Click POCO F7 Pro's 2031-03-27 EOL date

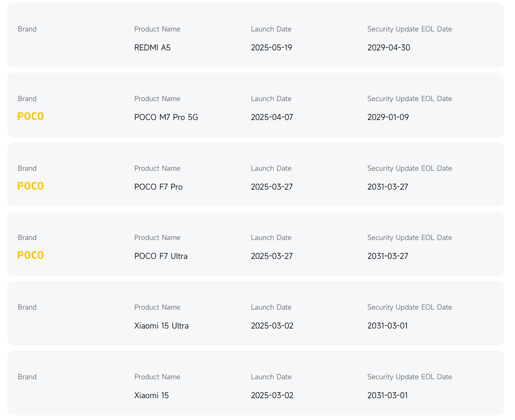tap(387, 187)
